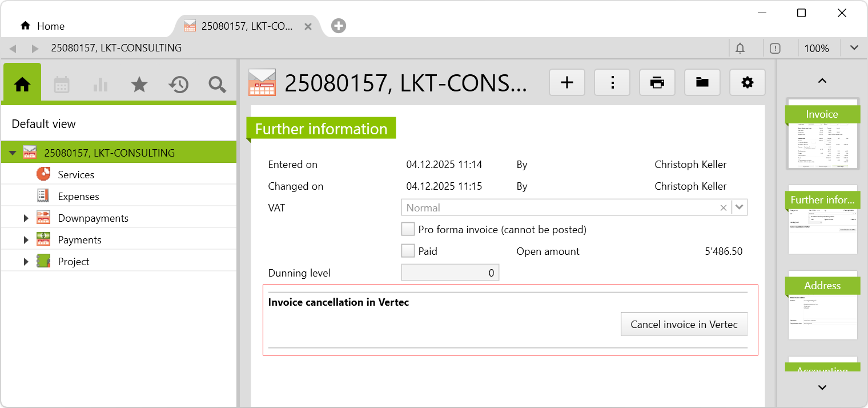Open the folder icon button
The width and height of the screenshot is (868, 408).
[x=702, y=83]
